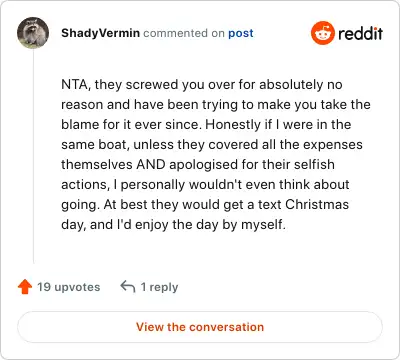Viewport: 400px width, 360px height.
Task: Collapse the thread line below the avatar
Action: [x=33, y=157]
